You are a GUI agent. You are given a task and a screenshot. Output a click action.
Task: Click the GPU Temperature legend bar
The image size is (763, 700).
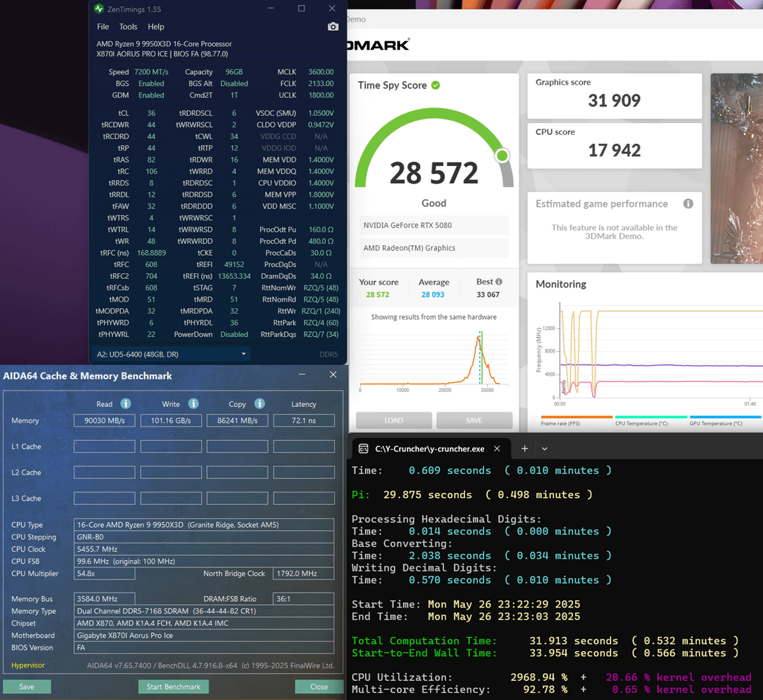(726, 417)
